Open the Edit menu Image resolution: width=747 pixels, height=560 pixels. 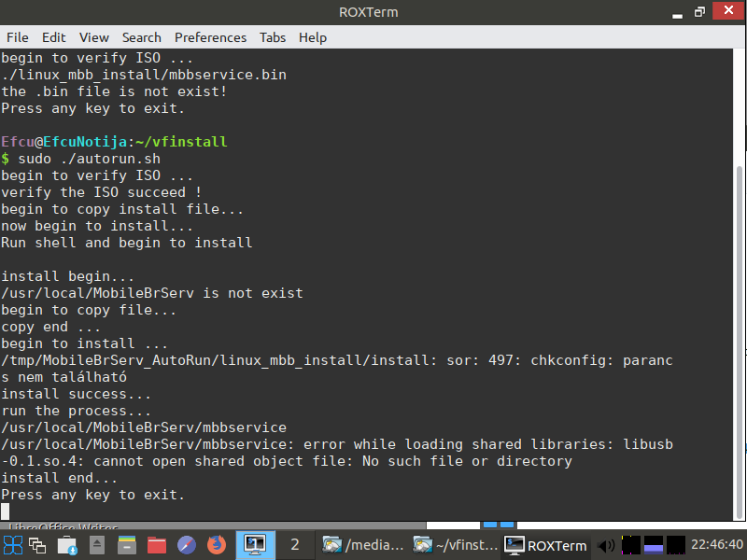(x=54, y=37)
